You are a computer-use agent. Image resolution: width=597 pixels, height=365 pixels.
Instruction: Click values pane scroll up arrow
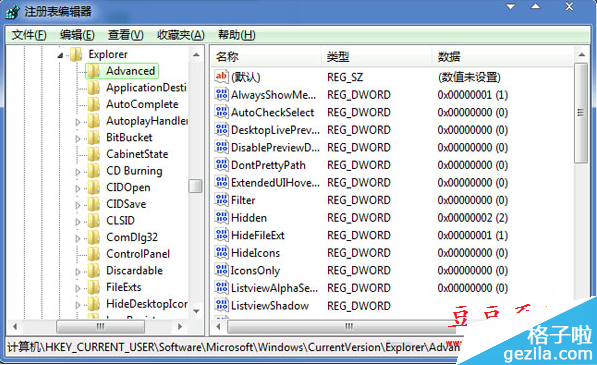[581, 55]
